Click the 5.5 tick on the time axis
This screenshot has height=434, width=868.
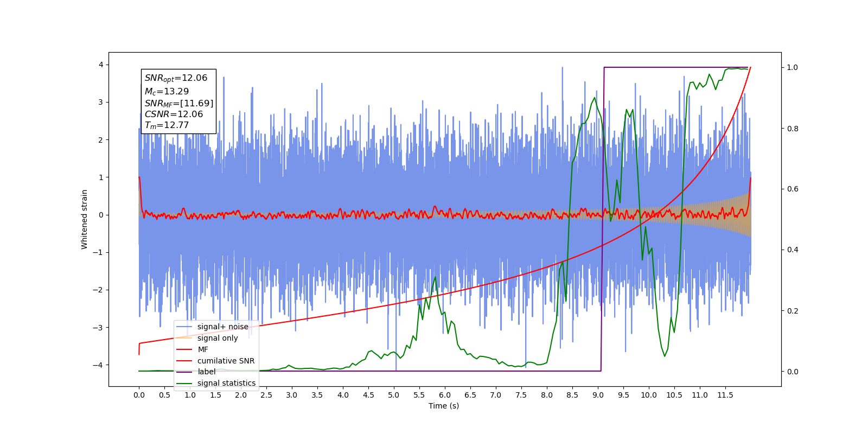(x=419, y=395)
